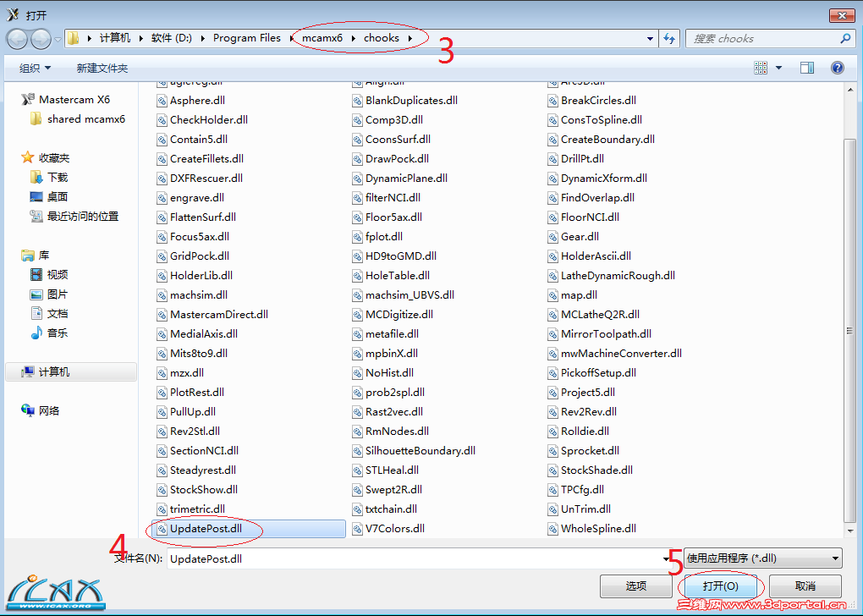
Task: Click the refresh button beside address bar
Action: point(669,39)
